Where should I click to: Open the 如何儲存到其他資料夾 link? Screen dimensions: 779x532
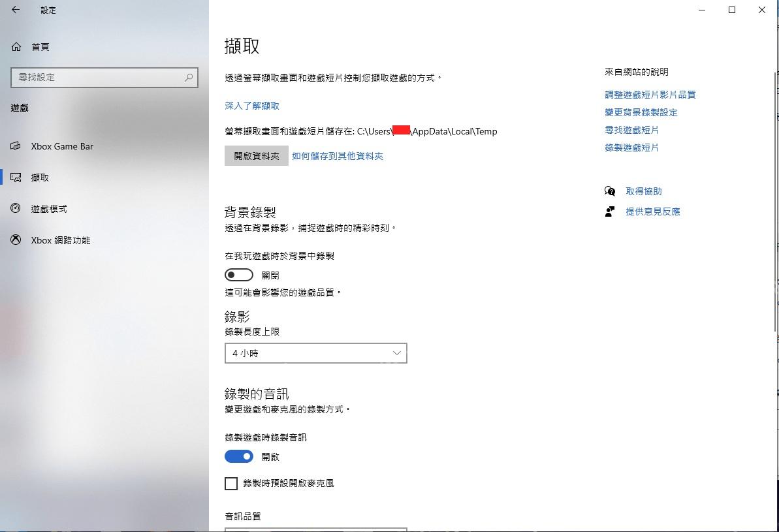[x=338, y=156]
